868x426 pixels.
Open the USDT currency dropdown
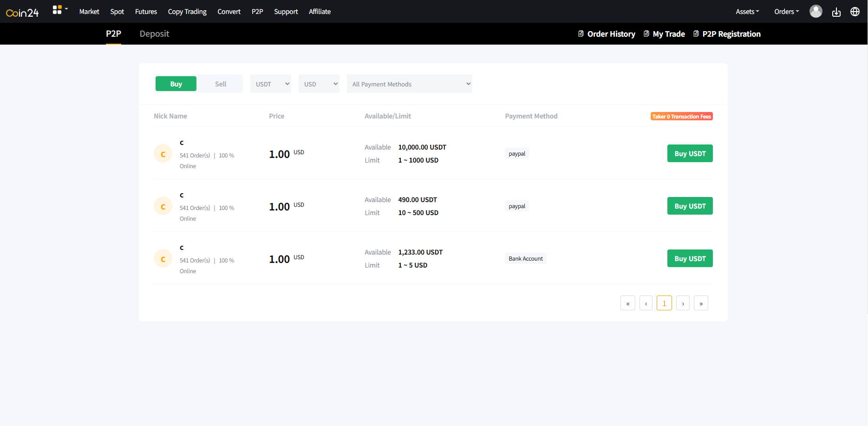click(270, 84)
